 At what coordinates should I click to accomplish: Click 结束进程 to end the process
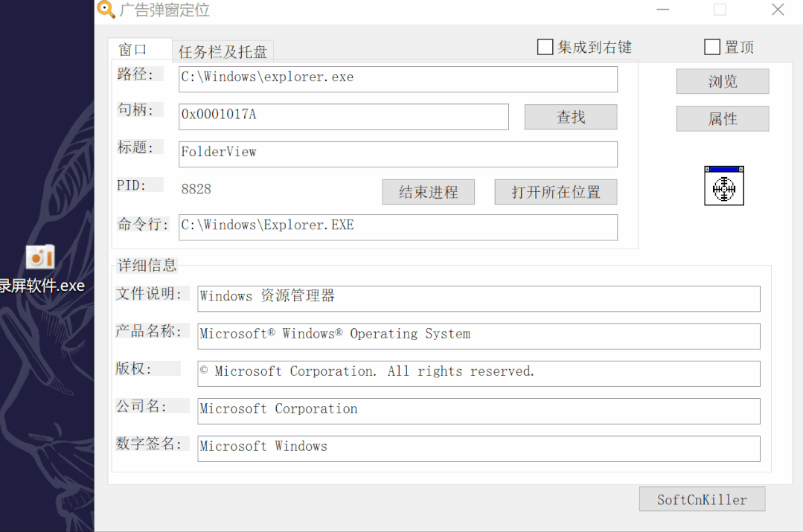coord(428,192)
